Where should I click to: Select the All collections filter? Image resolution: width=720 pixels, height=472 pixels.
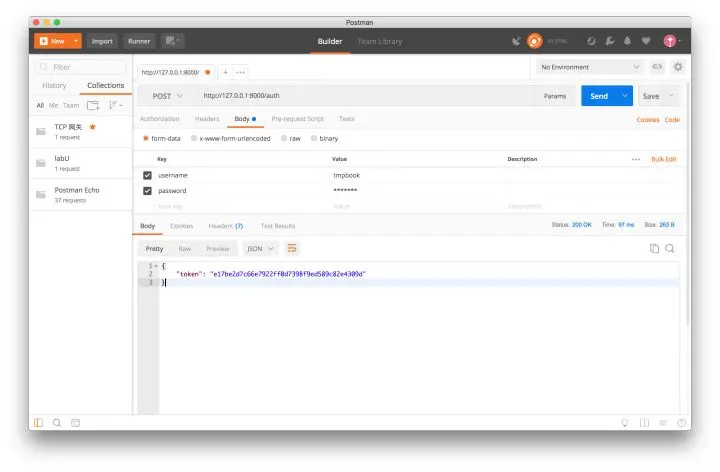pos(40,106)
